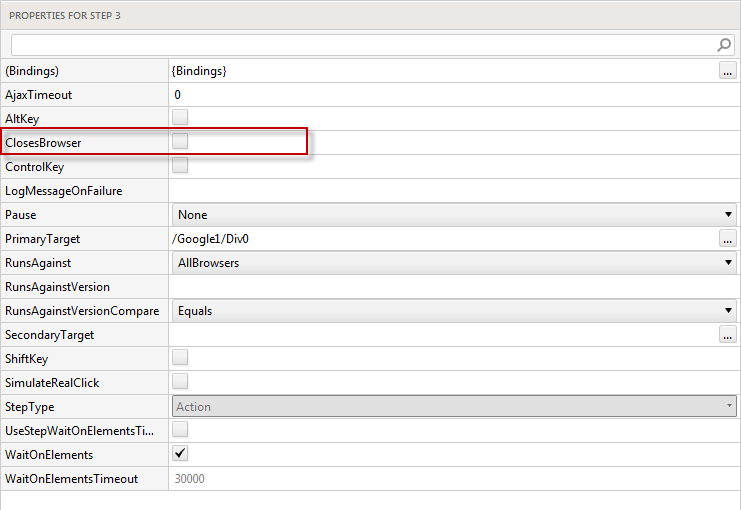Viewport: 741px width, 510px height.
Task: Check the ShiftKey option
Action: [x=180, y=358]
